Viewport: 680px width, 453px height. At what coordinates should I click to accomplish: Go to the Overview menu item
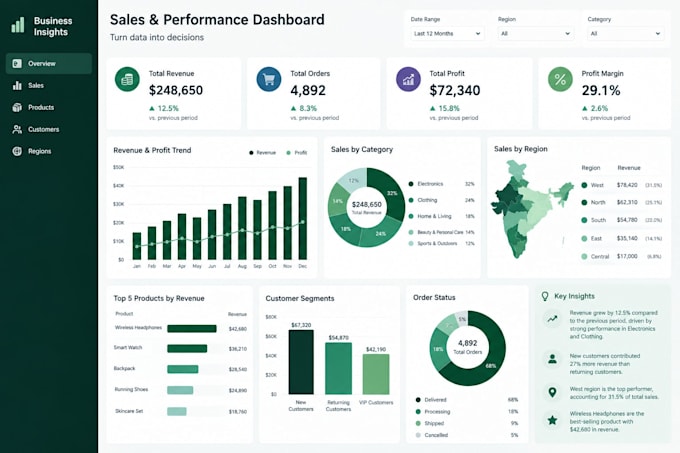49,64
